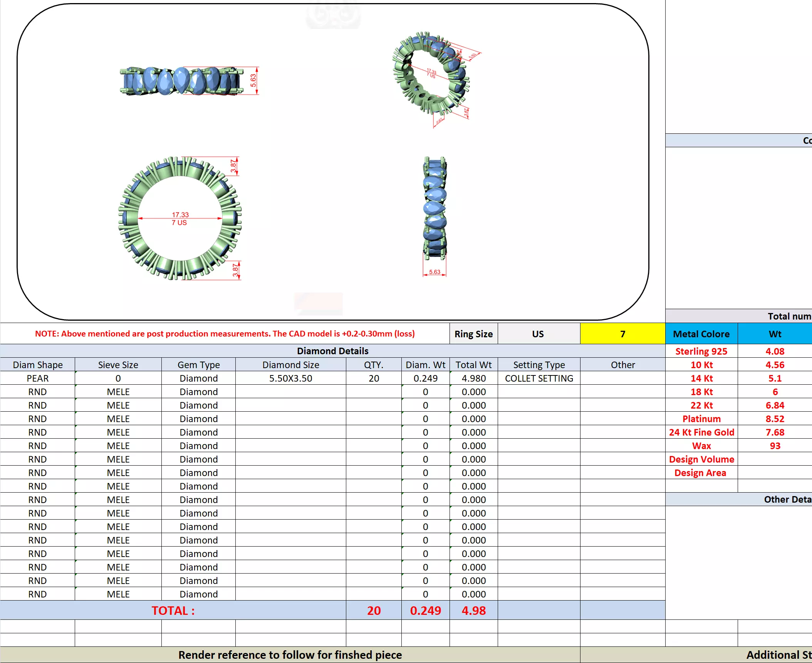Viewport: 812px width, 663px height.
Task: Select the red TOTAL label cell
Action: (x=173, y=611)
